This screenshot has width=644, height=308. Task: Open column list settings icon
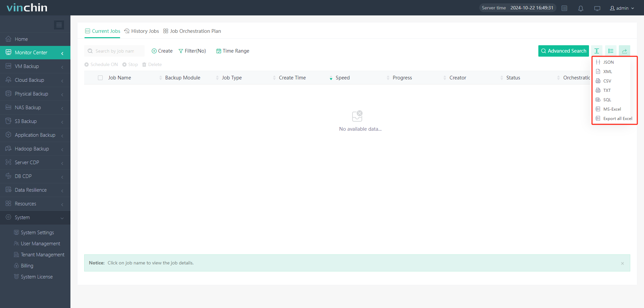pyautogui.click(x=610, y=51)
